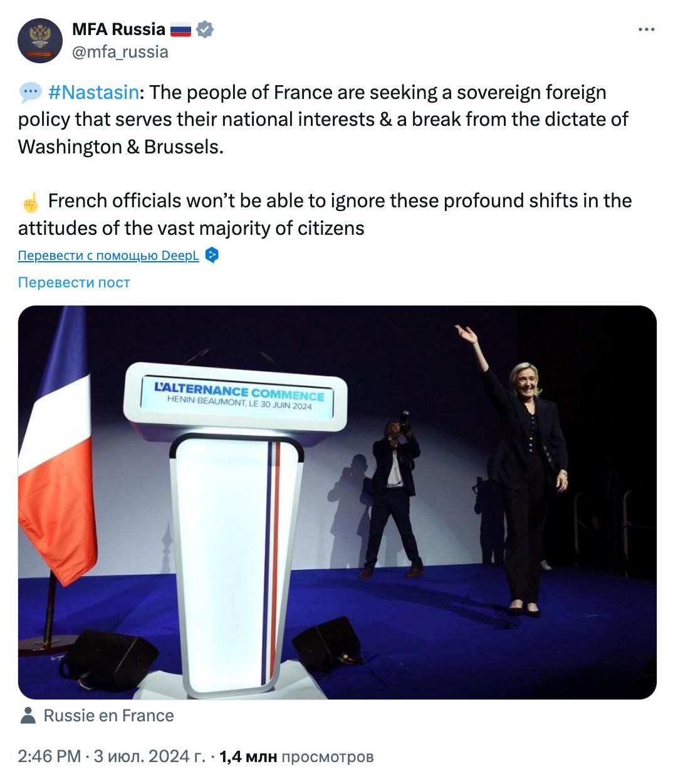Click the 2:46 PM timestamp
673x784 pixels.
tap(50, 756)
